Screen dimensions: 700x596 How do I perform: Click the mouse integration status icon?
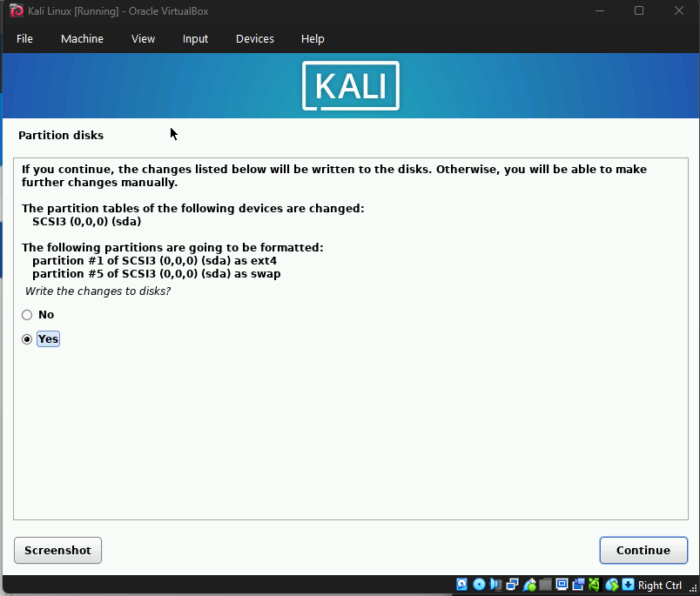click(612, 585)
